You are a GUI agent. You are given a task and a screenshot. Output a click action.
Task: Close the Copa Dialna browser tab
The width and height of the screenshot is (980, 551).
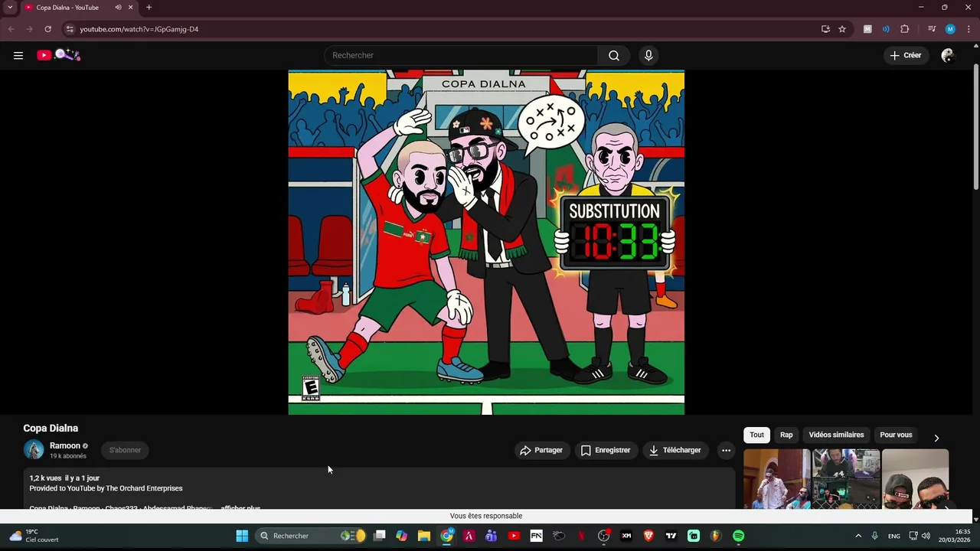[131, 8]
